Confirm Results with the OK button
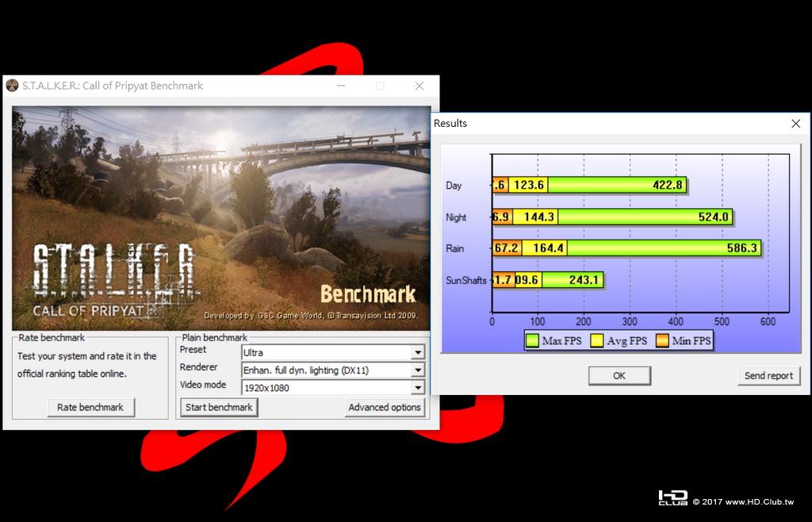The height and width of the screenshot is (522, 812). point(619,376)
